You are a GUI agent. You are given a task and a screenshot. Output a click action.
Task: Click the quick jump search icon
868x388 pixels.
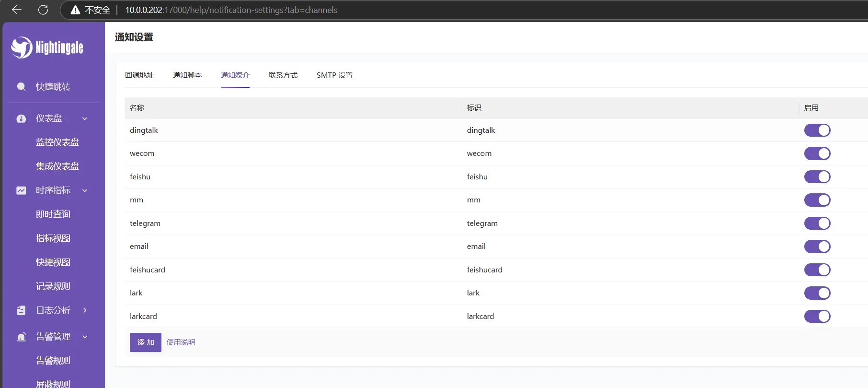21,87
